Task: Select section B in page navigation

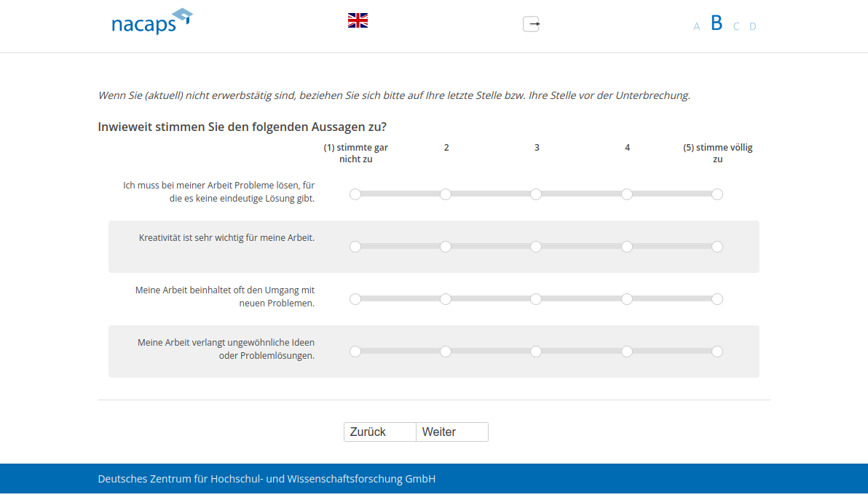Action: click(x=717, y=23)
